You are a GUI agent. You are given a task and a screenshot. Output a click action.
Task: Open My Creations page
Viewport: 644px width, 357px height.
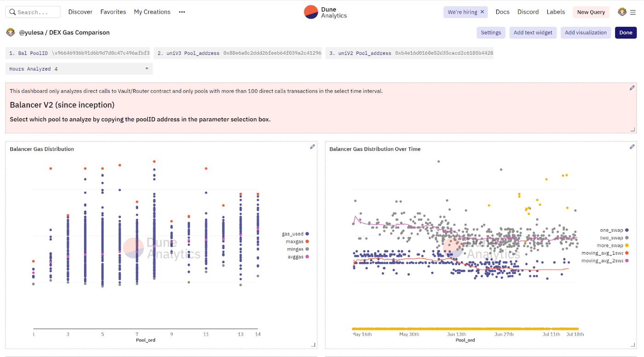point(152,12)
